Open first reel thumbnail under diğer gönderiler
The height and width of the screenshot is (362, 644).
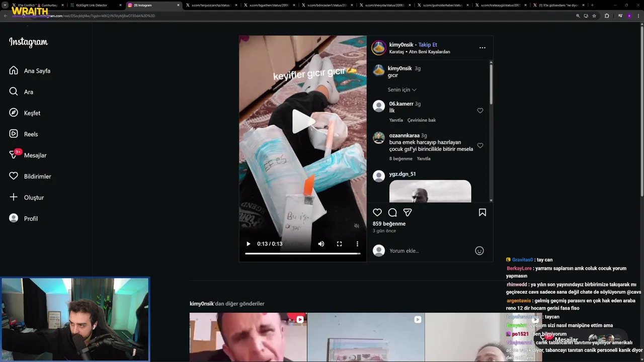(248, 337)
